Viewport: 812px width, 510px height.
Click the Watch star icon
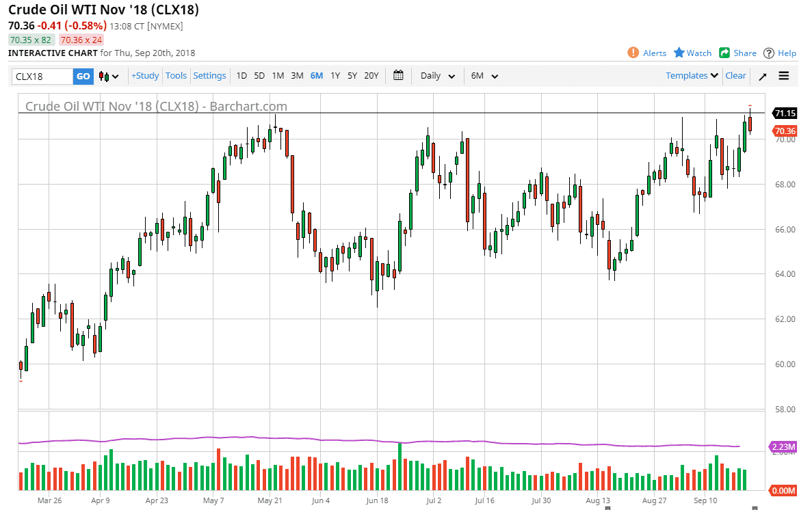[x=679, y=53]
